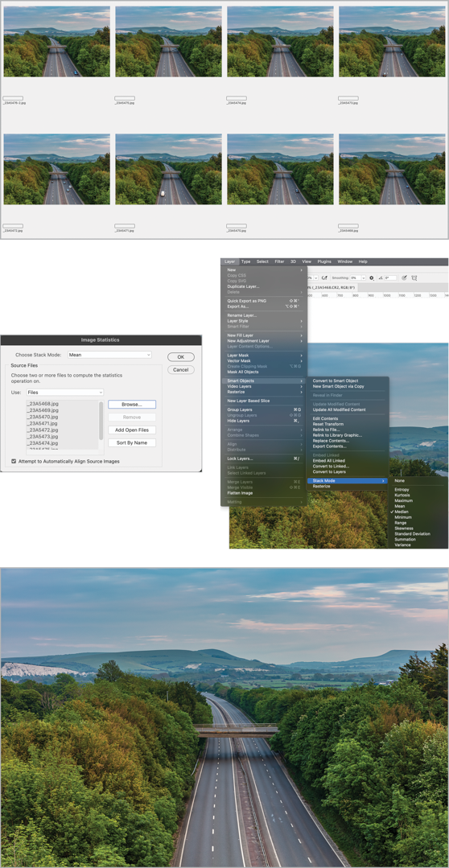The width and height of the screenshot is (449, 868).
Task: Click the brush angle icon
Action: click(381, 278)
